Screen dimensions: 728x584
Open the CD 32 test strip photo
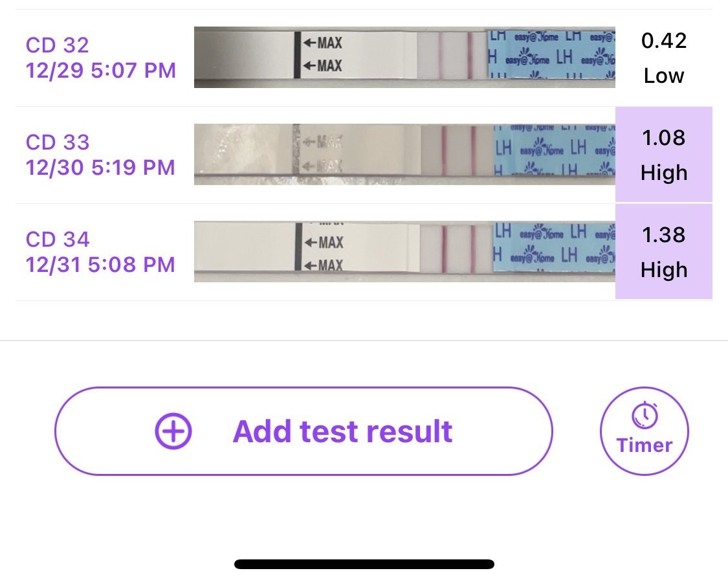coord(404,57)
